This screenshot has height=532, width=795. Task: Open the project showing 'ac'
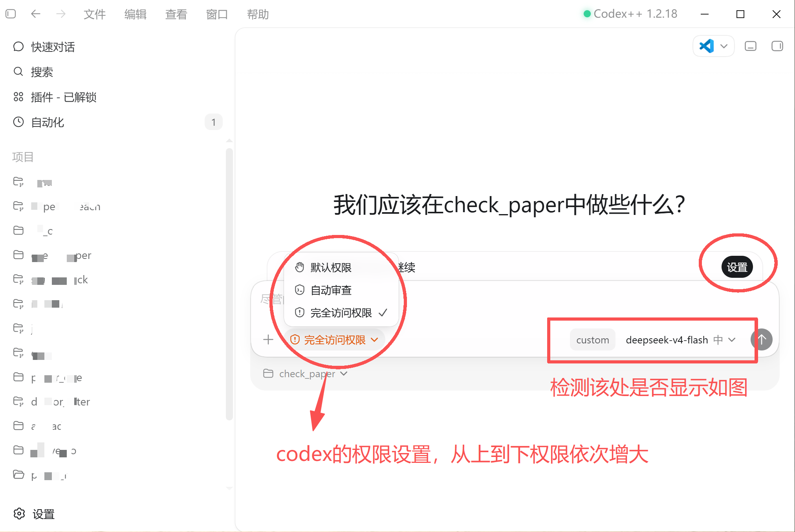tap(116, 426)
